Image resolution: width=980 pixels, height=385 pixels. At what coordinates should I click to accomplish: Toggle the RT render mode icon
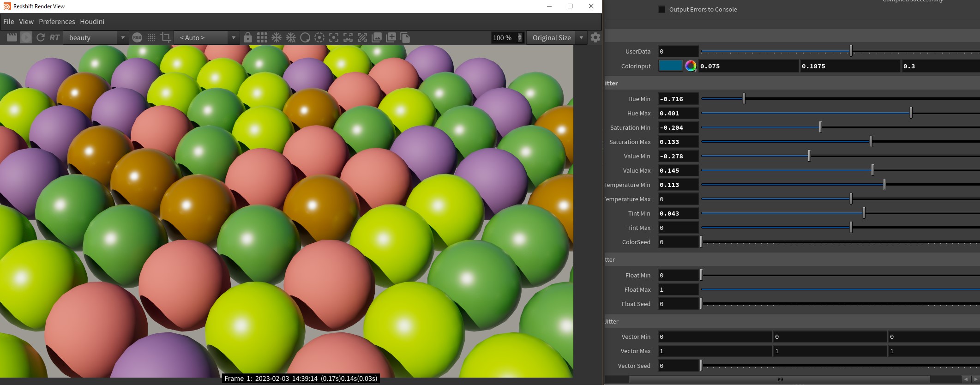[54, 38]
